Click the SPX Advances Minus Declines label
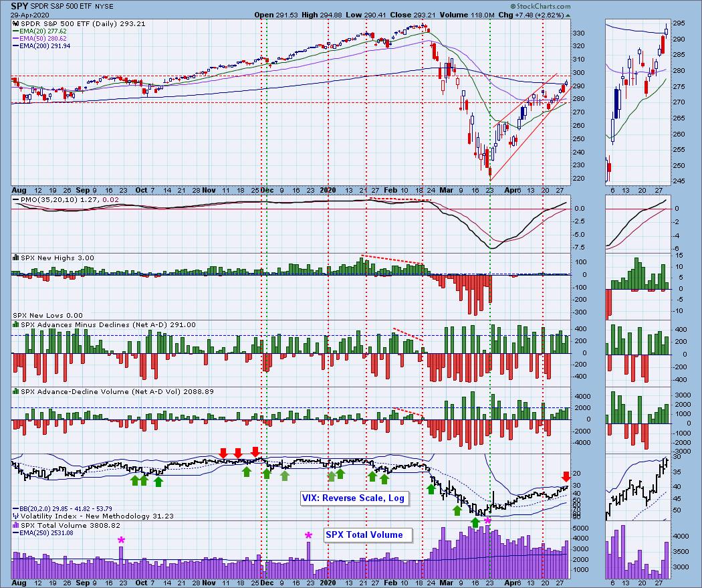The width and height of the screenshot is (702, 588). click(x=104, y=324)
